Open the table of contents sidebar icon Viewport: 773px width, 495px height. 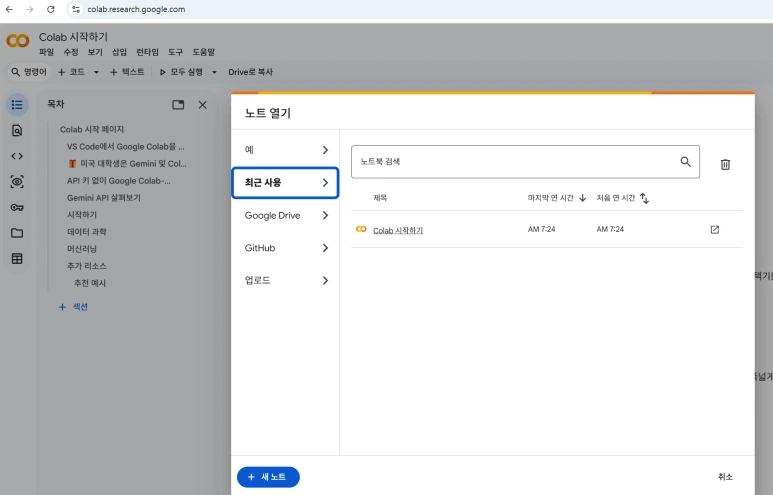coord(17,105)
